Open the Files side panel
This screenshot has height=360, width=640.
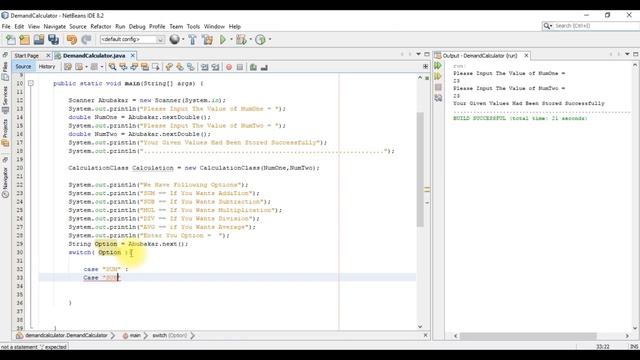5,70
